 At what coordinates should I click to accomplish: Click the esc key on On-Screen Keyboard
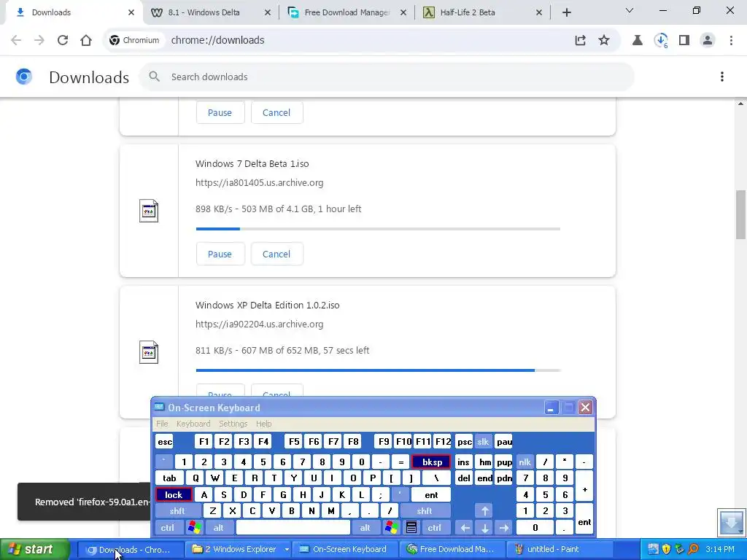[165, 441]
